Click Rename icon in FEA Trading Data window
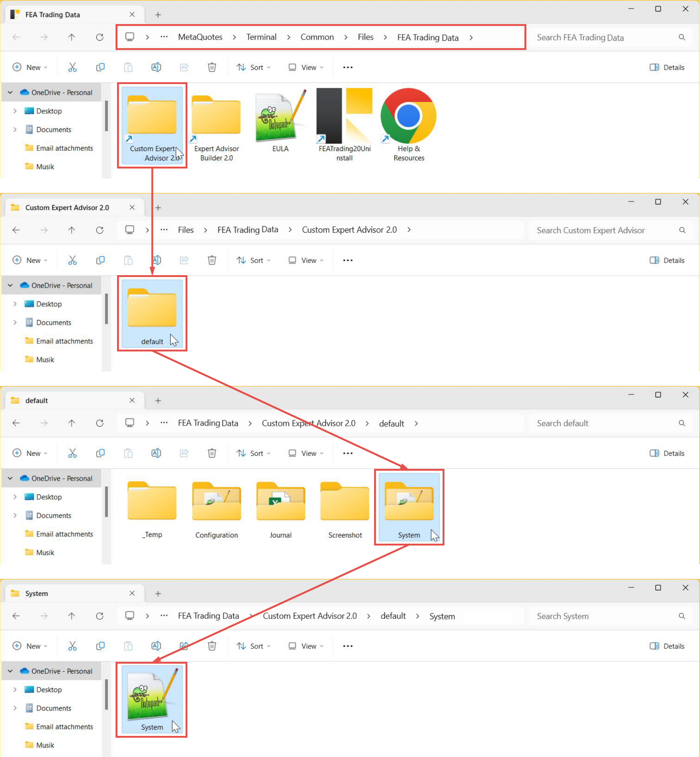 156,67
